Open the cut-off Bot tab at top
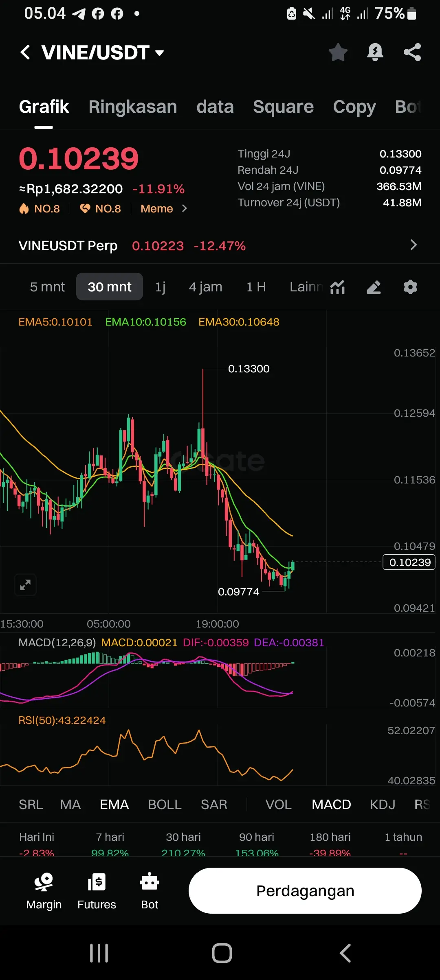This screenshot has height=980, width=440. pos(408,107)
